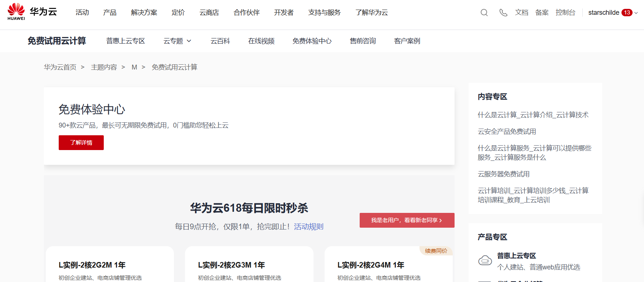Open 云服务器免费试用 sidebar link
This screenshot has height=282, width=644.
tap(503, 174)
